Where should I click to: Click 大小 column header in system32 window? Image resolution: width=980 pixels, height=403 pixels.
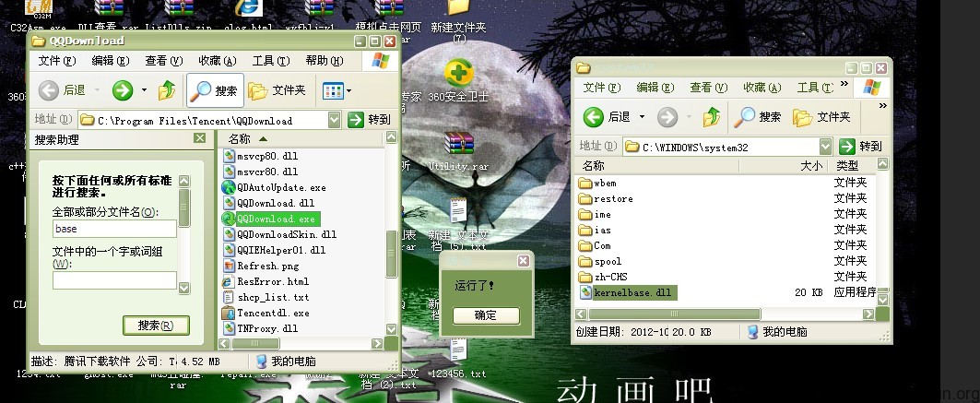coord(783,166)
